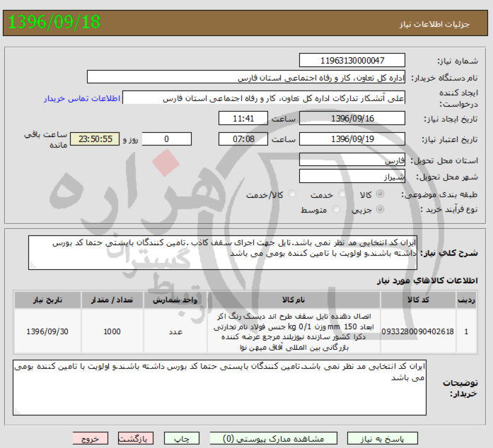Click the چاپ print button

click(182, 439)
